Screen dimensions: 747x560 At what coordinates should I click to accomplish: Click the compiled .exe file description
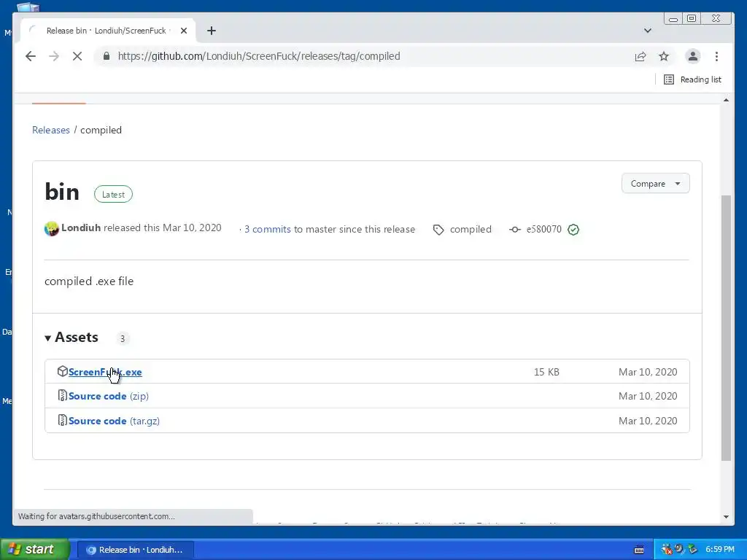[x=89, y=281]
